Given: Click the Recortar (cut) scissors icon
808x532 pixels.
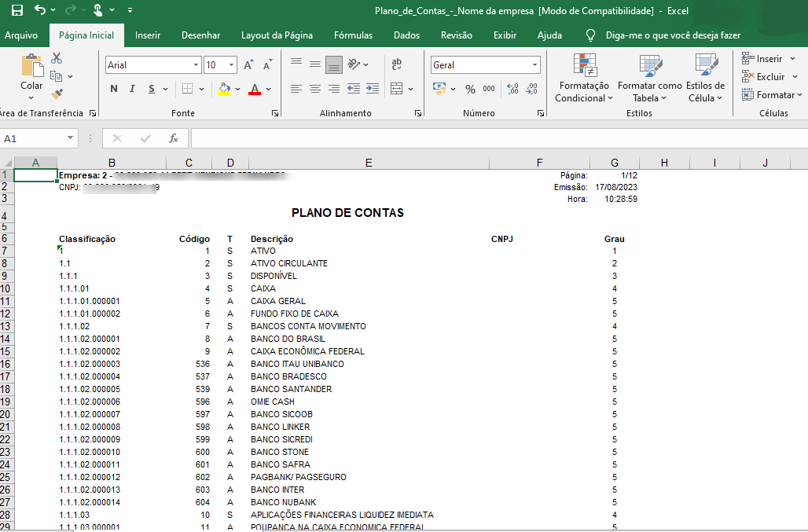Looking at the screenshot, I should pos(56,58).
